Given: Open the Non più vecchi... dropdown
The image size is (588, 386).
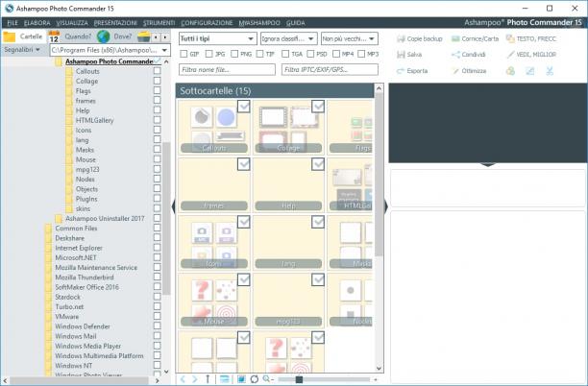Looking at the screenshot, I should 350,38.
